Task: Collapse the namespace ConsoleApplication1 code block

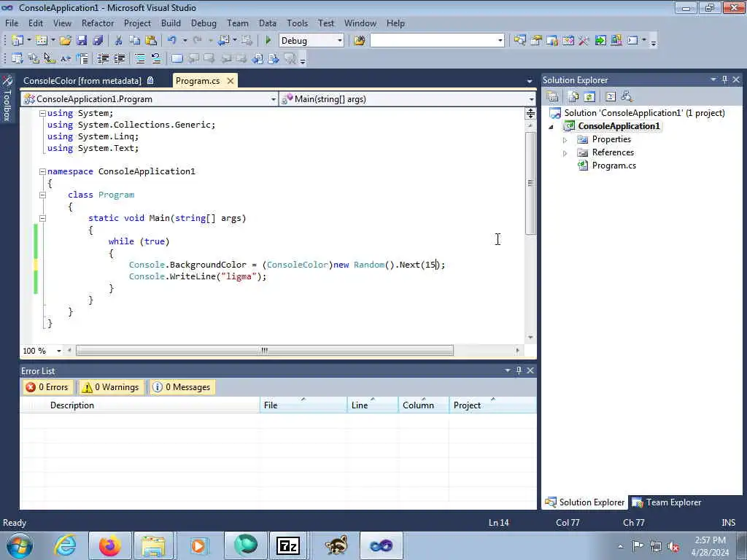Action: pyautogui.click(x=42, y=171)
